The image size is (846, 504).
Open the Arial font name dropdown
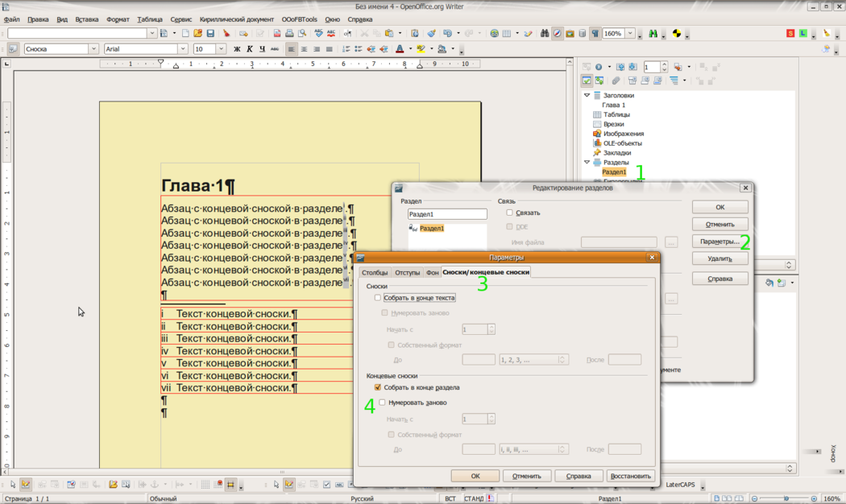[183, 49]
